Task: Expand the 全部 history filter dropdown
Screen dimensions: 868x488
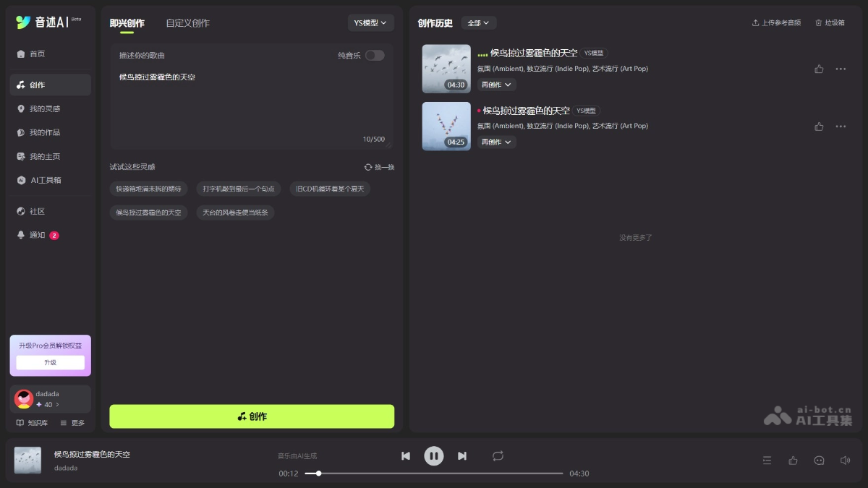Action: tap(478, 23)
